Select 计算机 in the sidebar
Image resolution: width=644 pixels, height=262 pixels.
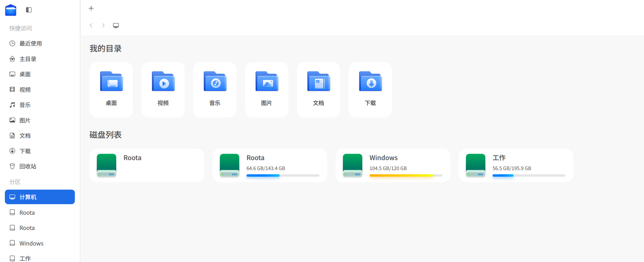coord(40,197)
